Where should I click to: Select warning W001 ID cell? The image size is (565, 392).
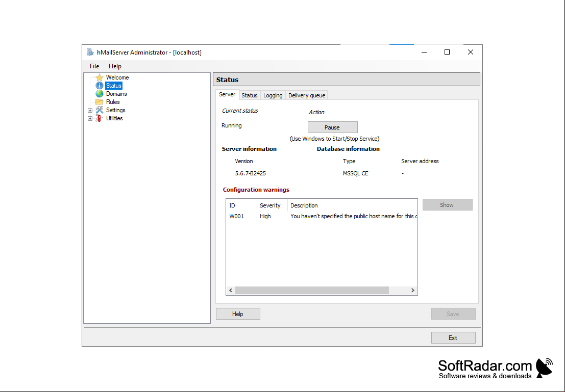(237, 216)
